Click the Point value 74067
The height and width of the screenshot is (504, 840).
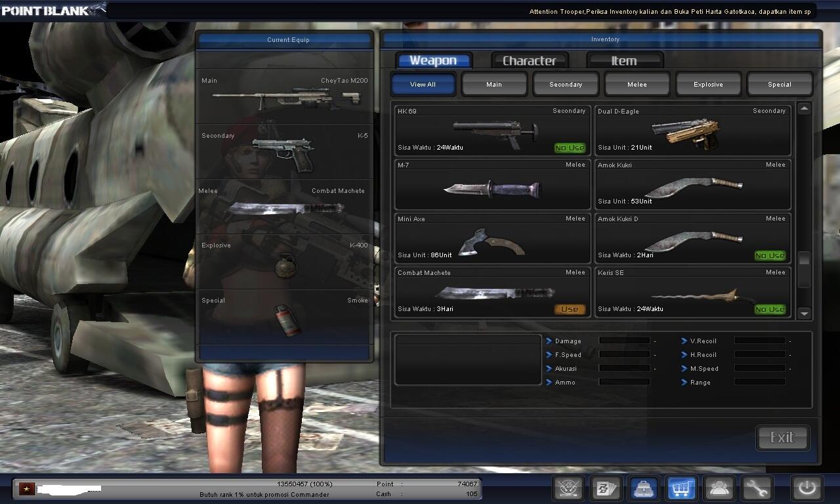(467, 484)
